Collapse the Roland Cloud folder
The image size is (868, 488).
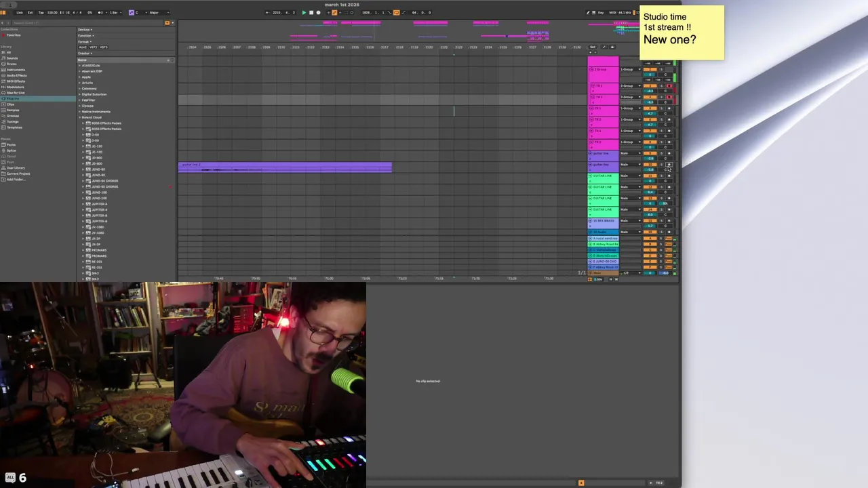80,117
